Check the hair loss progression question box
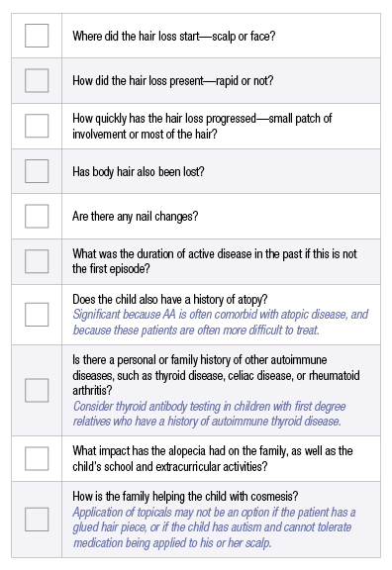The height and width of the screenshot is (570, 392). pos(37,126)
